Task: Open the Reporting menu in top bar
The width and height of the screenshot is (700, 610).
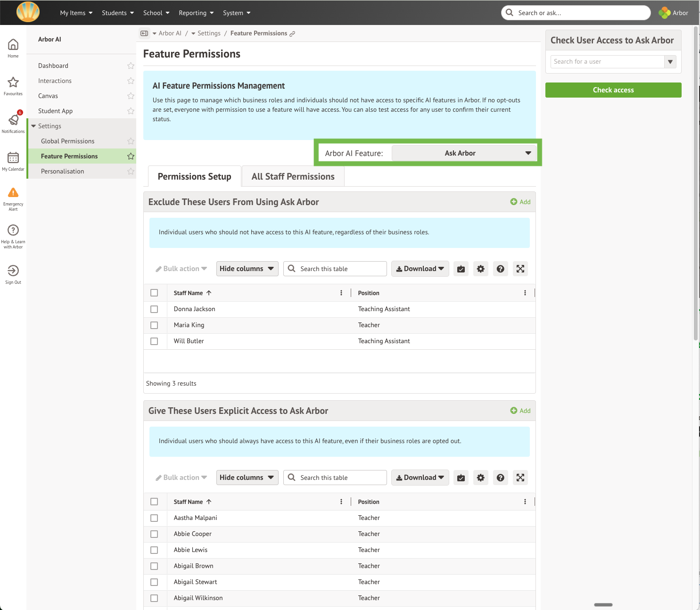Action: point(196,13)
